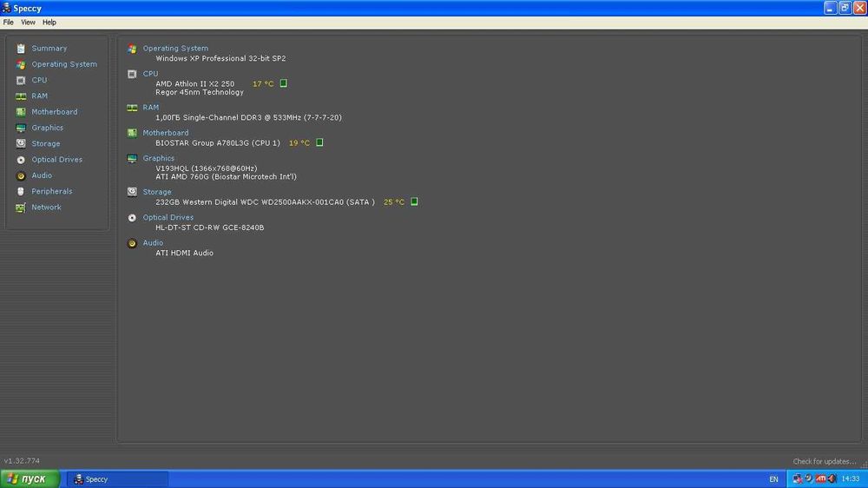Image resolution: width=868 pixels, height=488 pixels.
Task: Click board icon beside Motherboard heading
Action: click(x=132, y=133)
